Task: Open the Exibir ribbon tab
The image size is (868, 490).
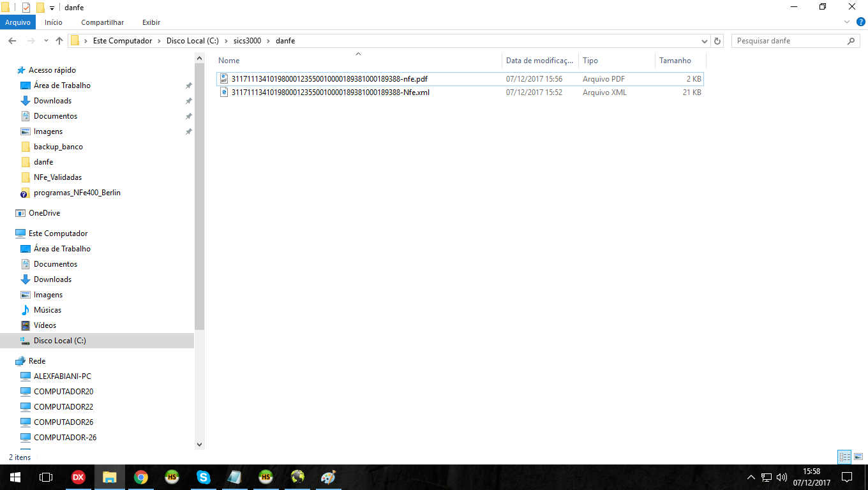Action: [151, 22]
